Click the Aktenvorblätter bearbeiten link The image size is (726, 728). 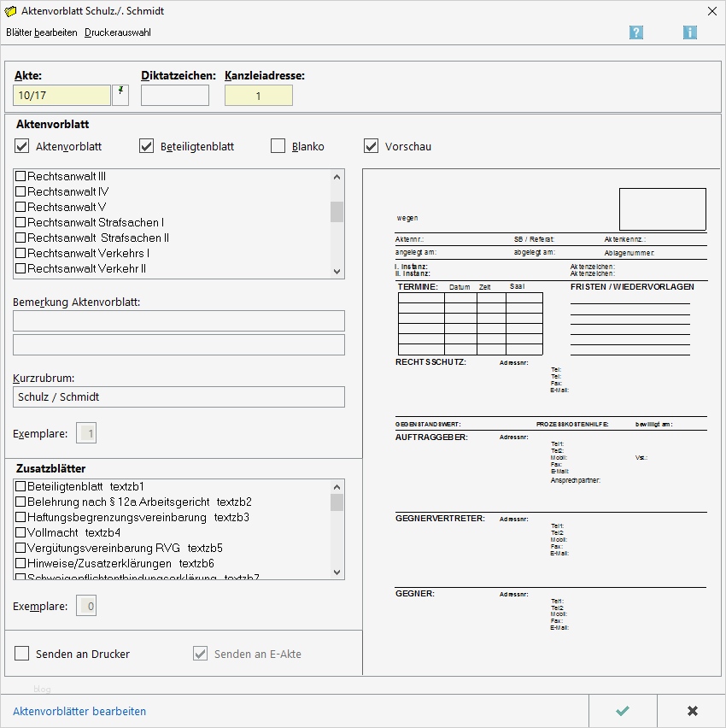(79, 710)
